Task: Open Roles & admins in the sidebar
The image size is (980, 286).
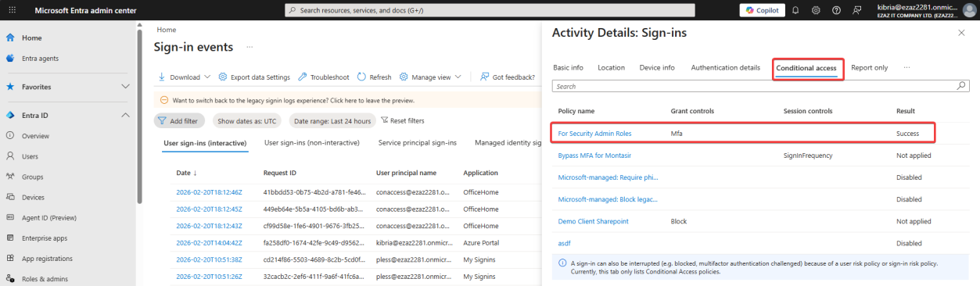Action: pyautogui.click(x=45, y=278)
